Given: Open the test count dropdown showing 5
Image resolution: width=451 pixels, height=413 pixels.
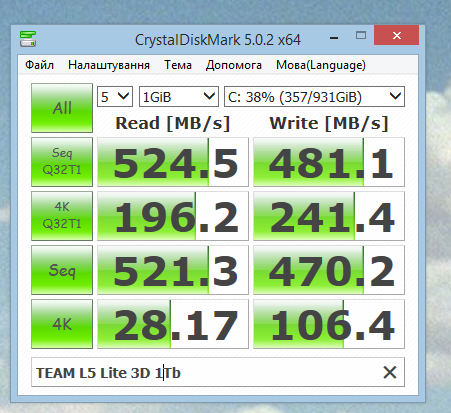Looking at the screenshot, I should (x=115, y=97).
